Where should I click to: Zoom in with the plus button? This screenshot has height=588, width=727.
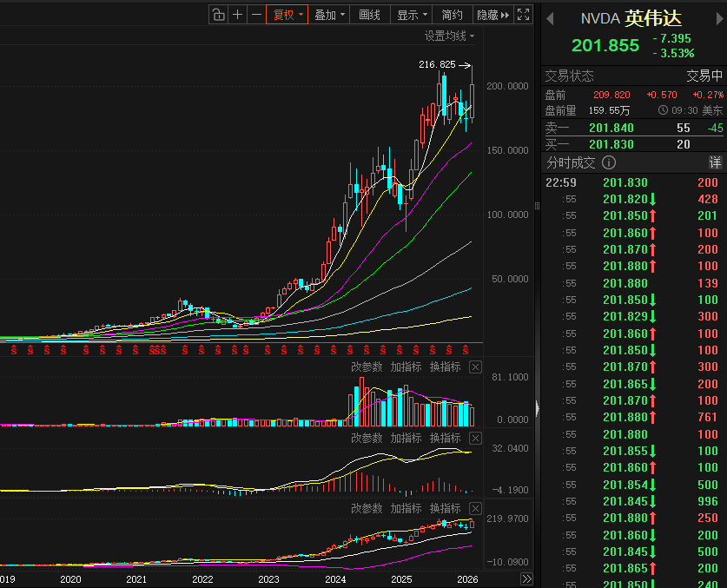[237, 15]
